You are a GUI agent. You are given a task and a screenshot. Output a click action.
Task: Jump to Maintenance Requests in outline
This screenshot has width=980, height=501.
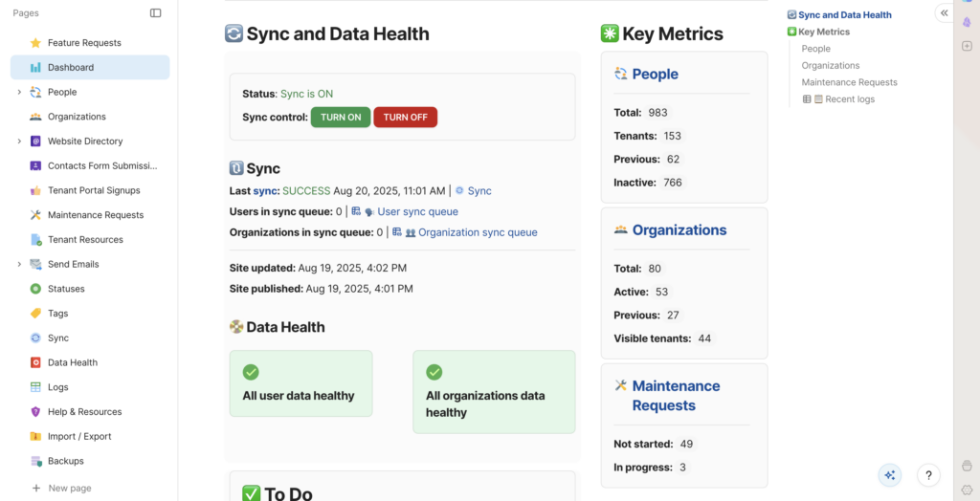(x=850, y=82)
